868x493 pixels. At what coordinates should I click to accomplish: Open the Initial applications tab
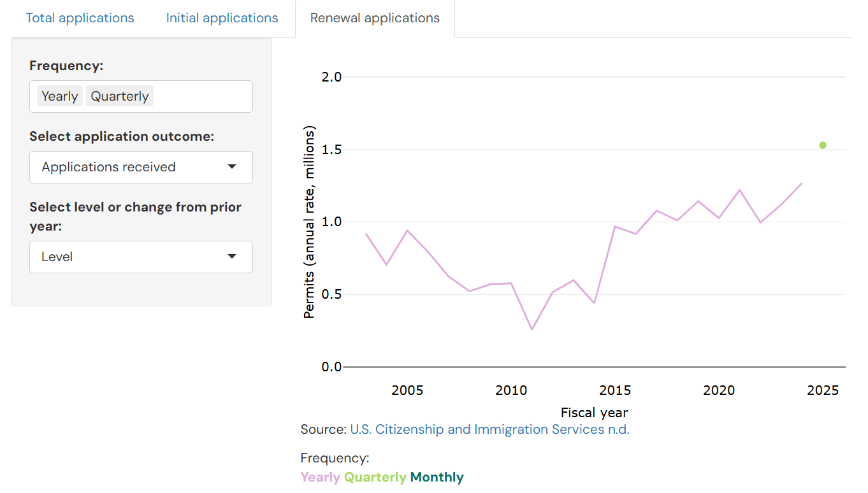pos(222,18)
